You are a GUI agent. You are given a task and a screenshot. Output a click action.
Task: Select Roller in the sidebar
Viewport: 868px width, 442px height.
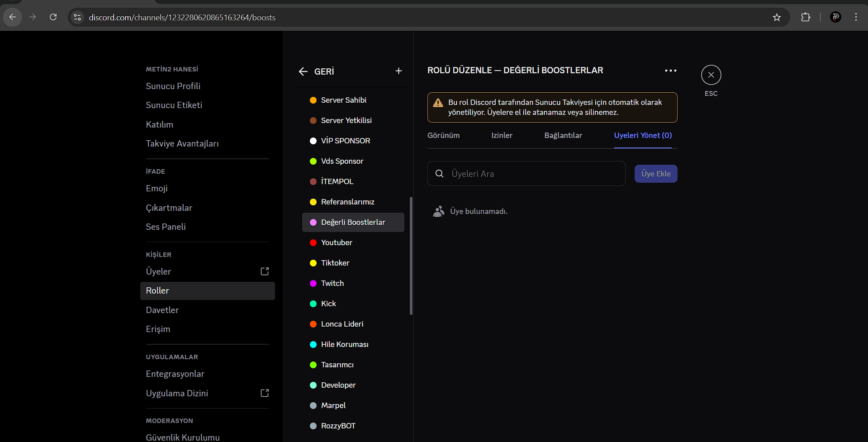(208, 291)
